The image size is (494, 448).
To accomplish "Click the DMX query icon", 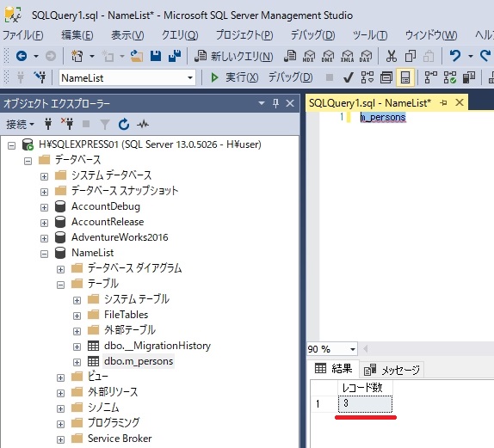I will [x=328, y=57].
